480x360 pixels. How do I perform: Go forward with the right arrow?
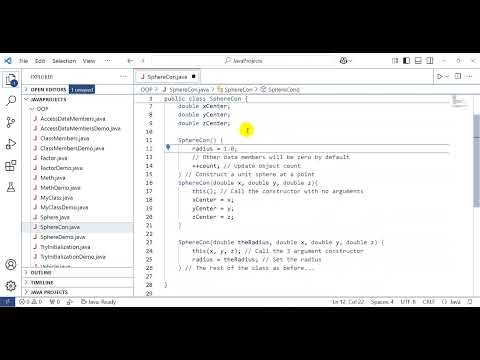143,61
